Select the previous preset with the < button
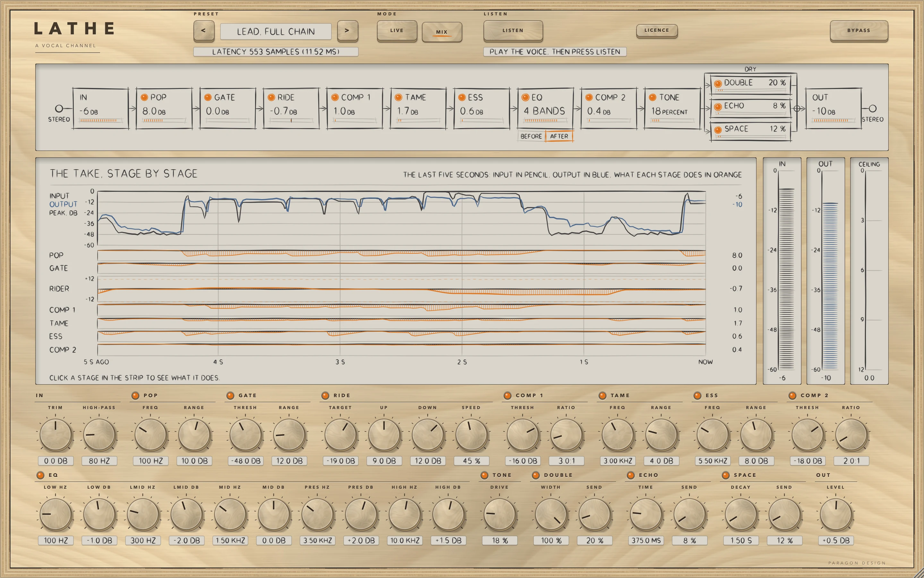 [203, 31]
